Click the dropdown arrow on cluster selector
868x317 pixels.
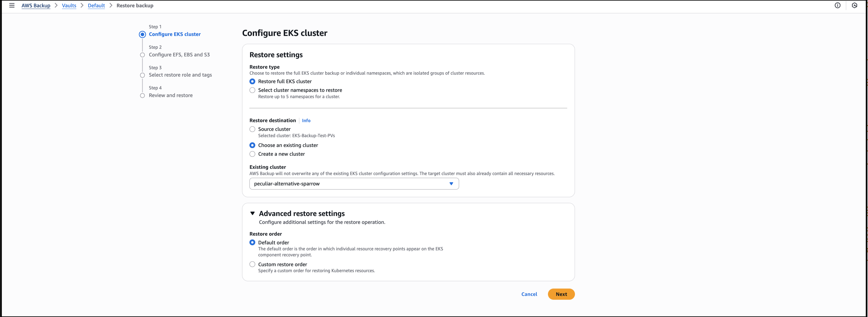[x=451, y=184]
